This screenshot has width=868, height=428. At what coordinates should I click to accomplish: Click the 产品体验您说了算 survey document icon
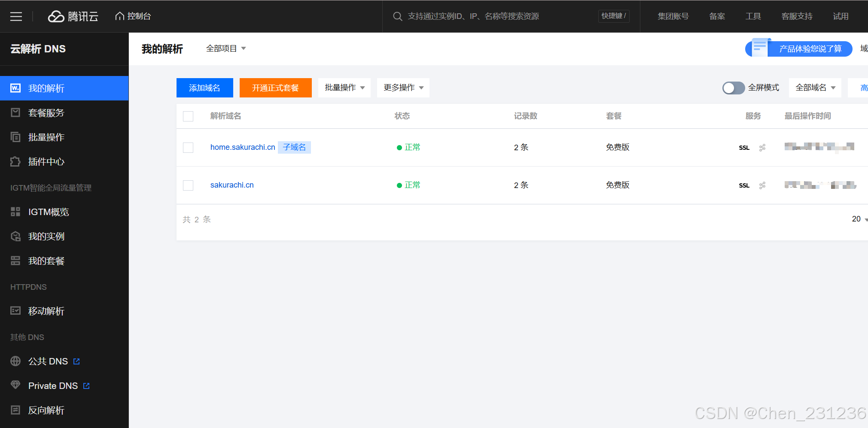760,48
